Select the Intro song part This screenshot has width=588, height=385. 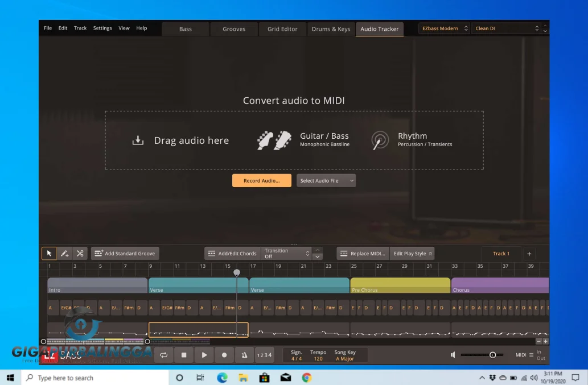[97, 285]
